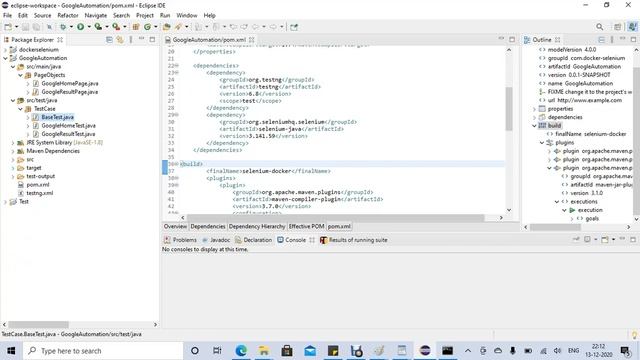Image resolution: width=640 pixels, height=360 pixels.
Task: Open Command Prompt from taskbar
Action: click(x=447, y=351)
